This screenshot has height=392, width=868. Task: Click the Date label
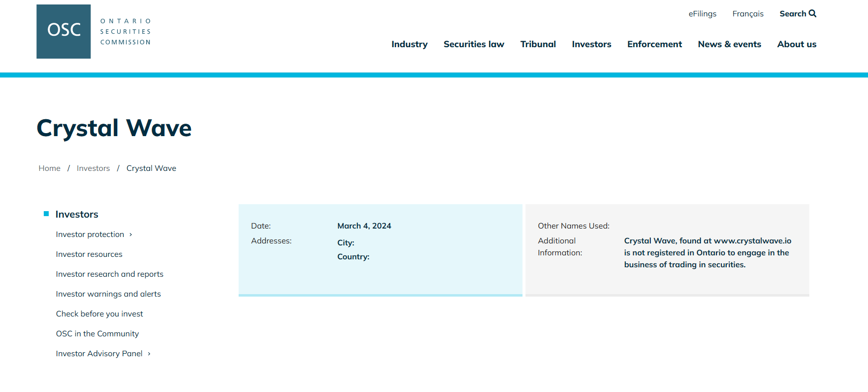click(x=260, y=226)
